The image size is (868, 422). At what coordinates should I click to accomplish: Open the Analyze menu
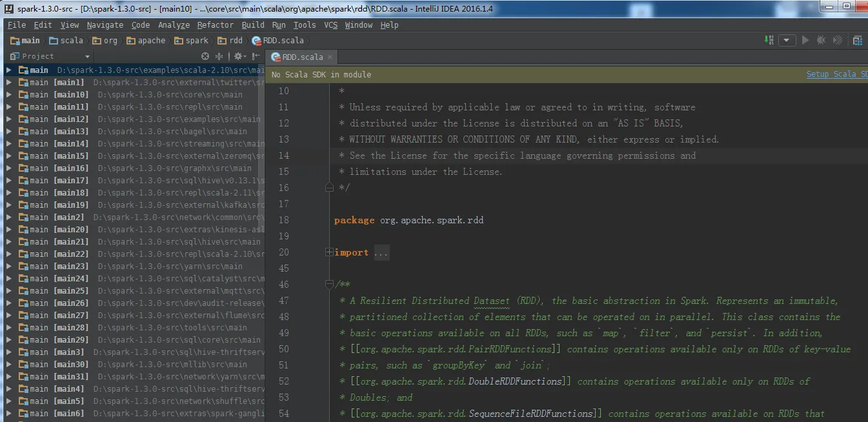tap(174, 25)
